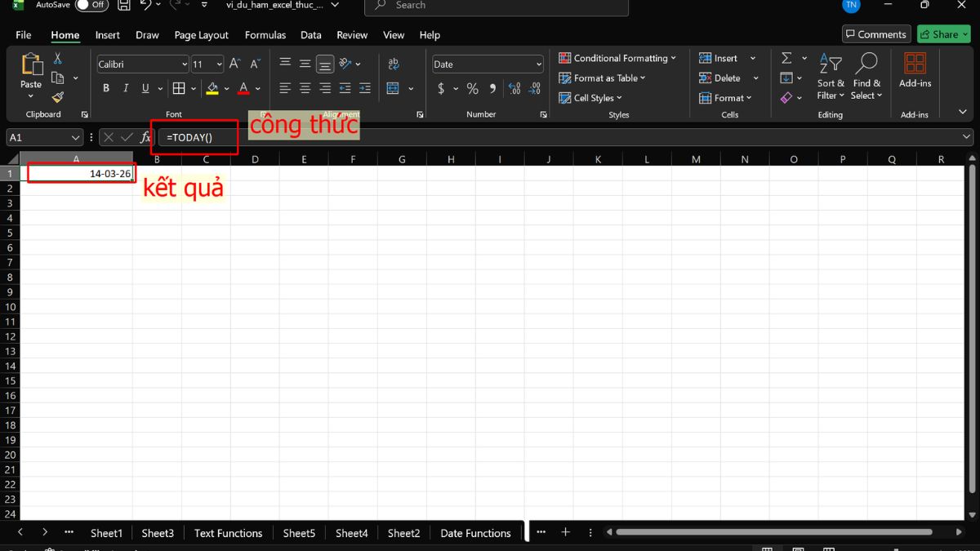The width and height of the screenshot is (980, 551).
Task: Click the yellow Fill Color swatch
Action: click(x=212, y=88)
